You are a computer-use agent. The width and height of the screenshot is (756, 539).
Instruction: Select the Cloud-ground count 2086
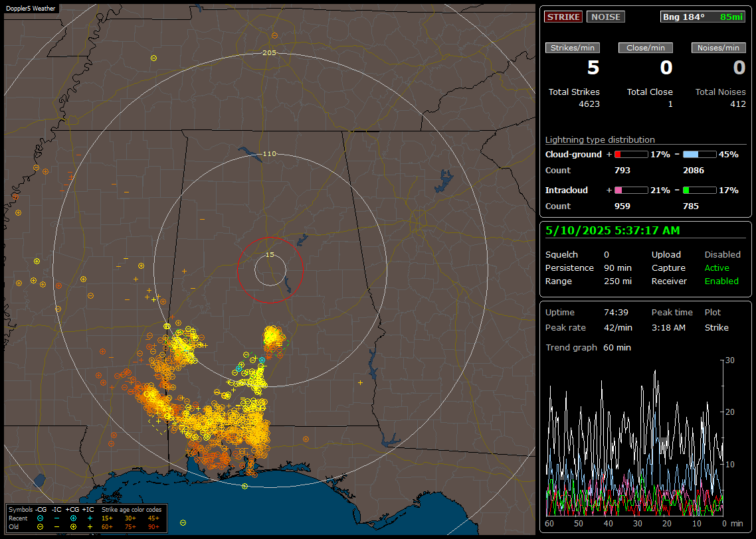click(694, 171)
